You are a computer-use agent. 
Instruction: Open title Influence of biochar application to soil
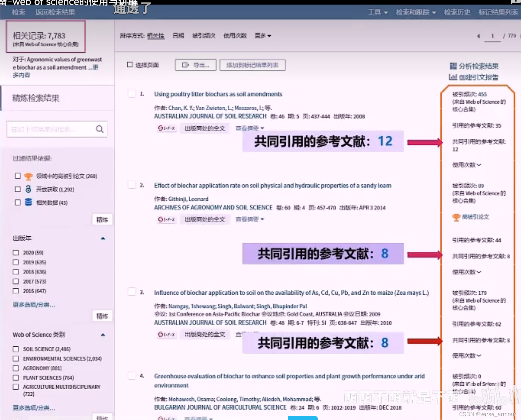pyautogui.click(x=291, y=293)
